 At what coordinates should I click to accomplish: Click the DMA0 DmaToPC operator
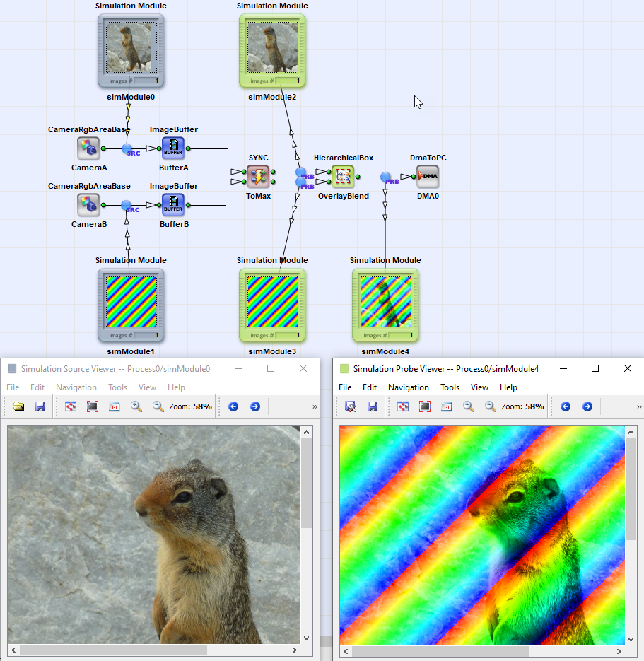428,177
